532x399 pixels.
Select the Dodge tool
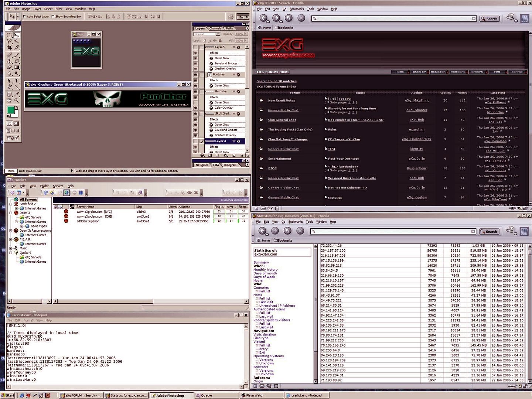click(17, 74)
